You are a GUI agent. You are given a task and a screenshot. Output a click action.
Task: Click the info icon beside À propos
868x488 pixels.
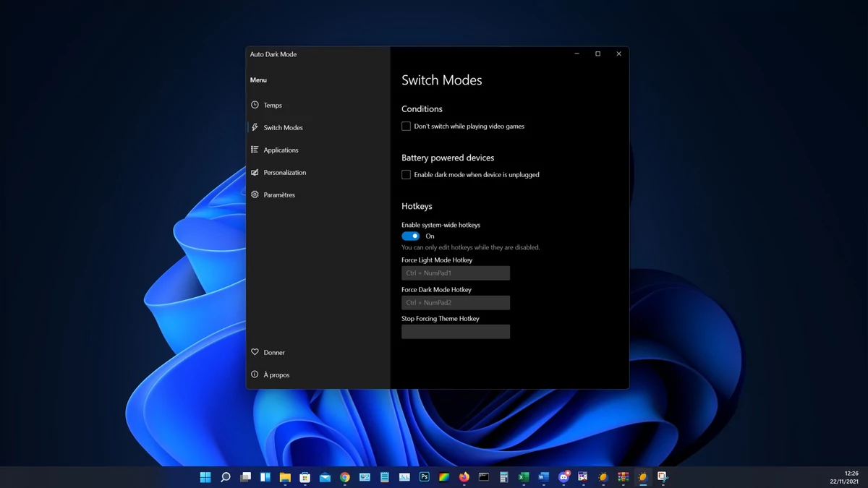pos(255,374)
